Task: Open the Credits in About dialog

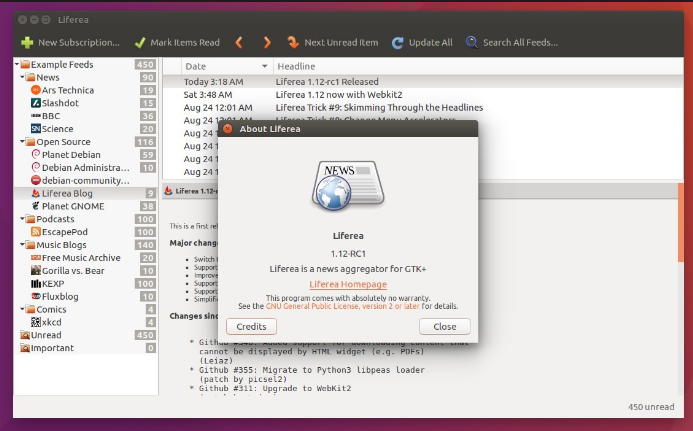Action: pyautogui.click(x=251, y=327)
